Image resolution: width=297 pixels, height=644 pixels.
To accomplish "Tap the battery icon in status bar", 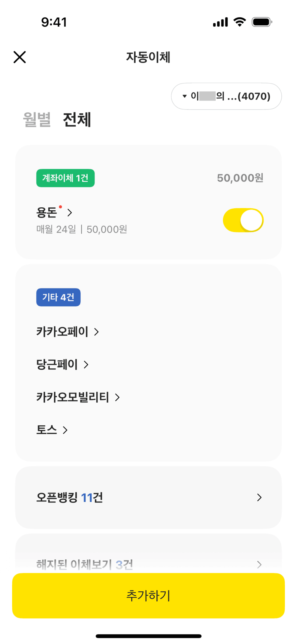I will [x=261, y=22].
